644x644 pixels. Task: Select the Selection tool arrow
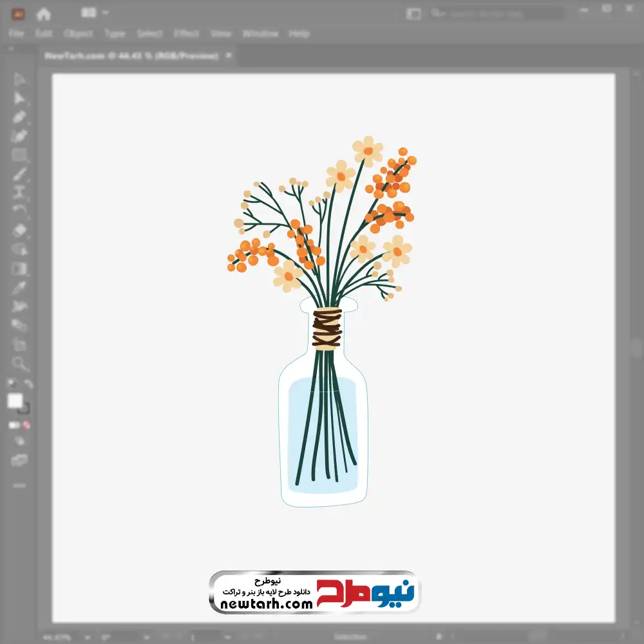(x=19, y=79)
